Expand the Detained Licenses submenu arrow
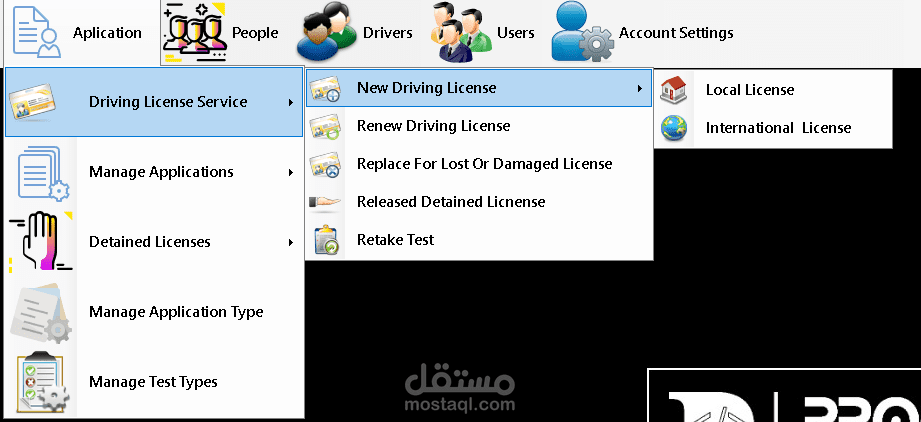 click(x=291, y=242)
